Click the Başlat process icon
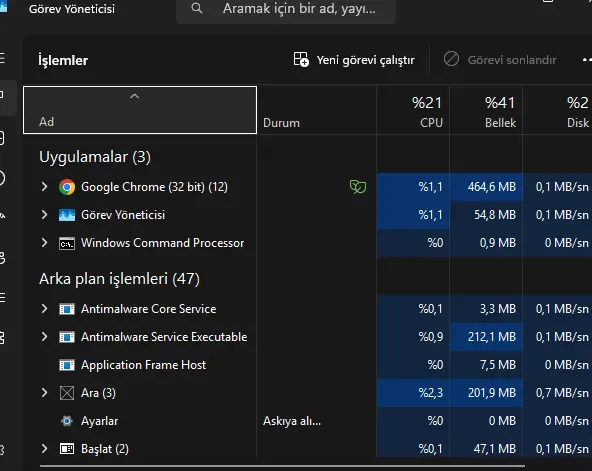Image resolution: width=592 pixels, height=471 pixels. tap(67, 449)
